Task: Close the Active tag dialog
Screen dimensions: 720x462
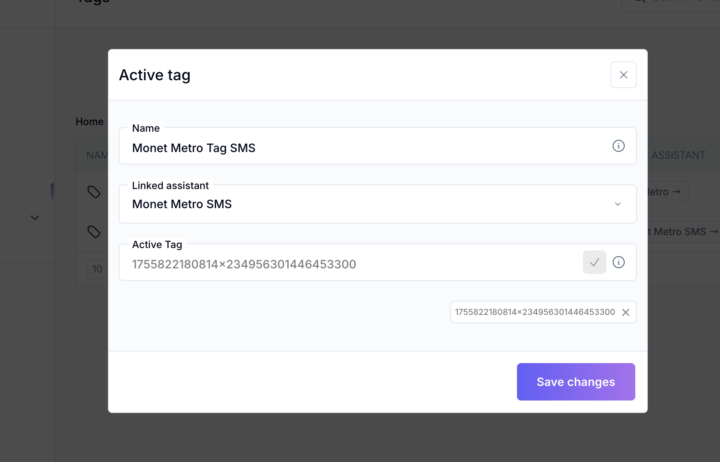Action: click(623, 75)
